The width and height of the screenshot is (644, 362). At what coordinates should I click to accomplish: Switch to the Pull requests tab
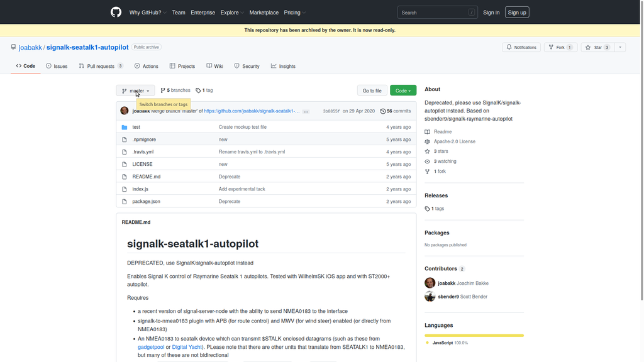point(101,66)
